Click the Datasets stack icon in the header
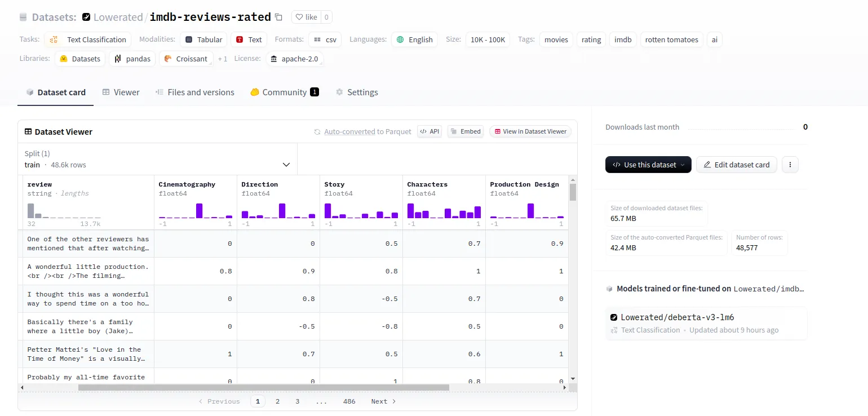This screenshot has height=416, width=868. point(23,17)
